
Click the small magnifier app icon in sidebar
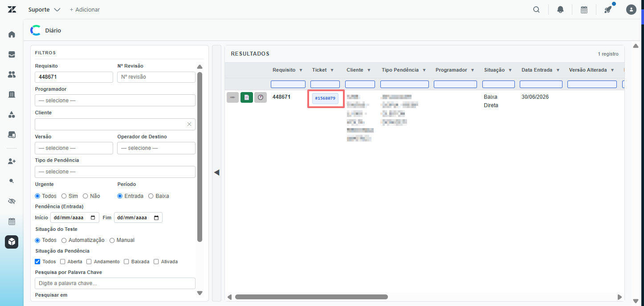coord(12,181)
